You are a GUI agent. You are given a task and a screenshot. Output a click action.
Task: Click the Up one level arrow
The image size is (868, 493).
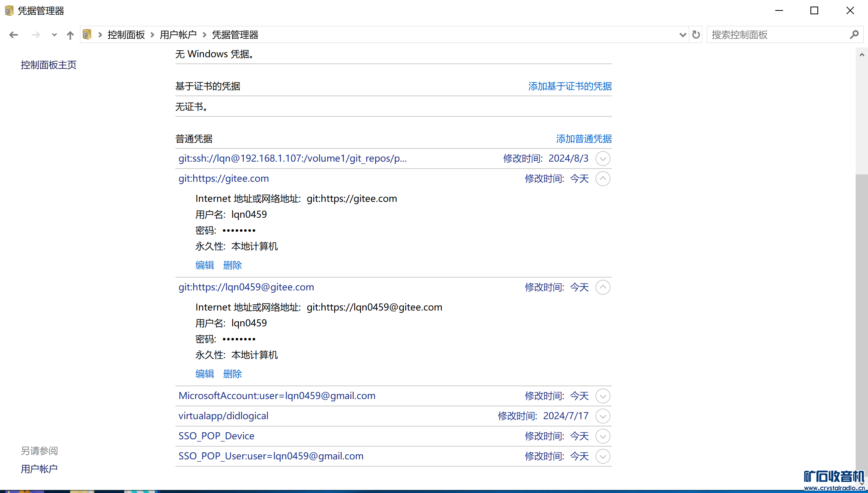(70, 35)
